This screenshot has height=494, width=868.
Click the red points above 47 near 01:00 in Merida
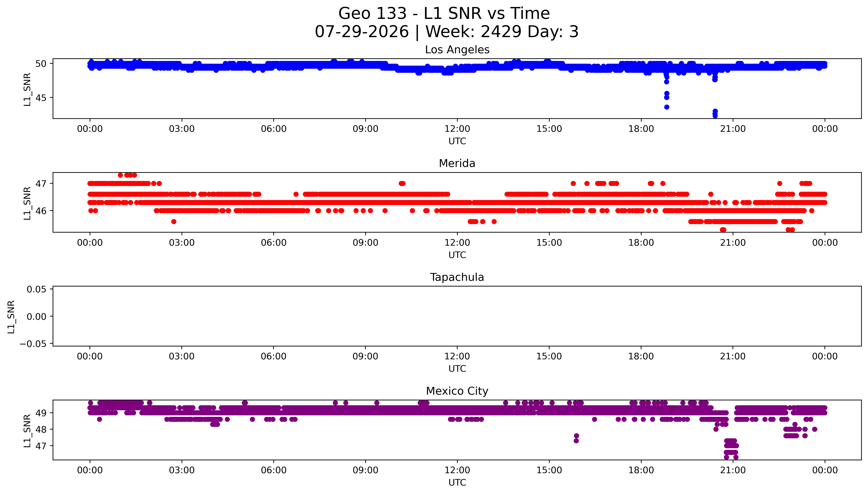(127, 175)
